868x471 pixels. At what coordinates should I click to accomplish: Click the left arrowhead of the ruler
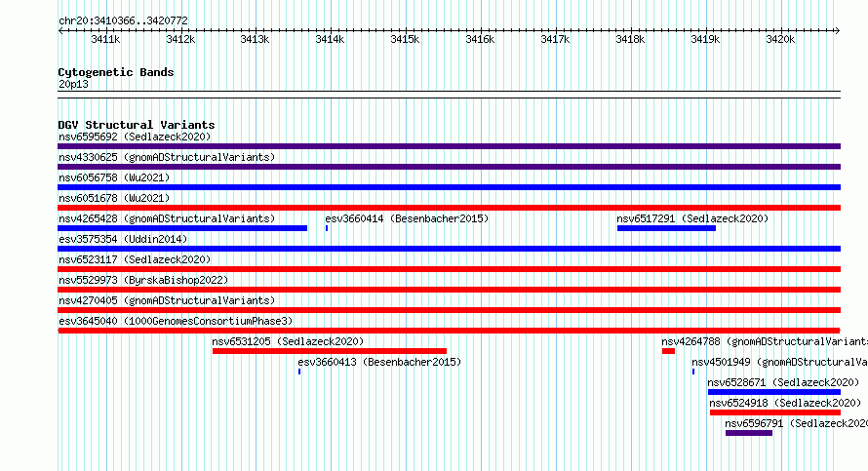tap(60, 31)
